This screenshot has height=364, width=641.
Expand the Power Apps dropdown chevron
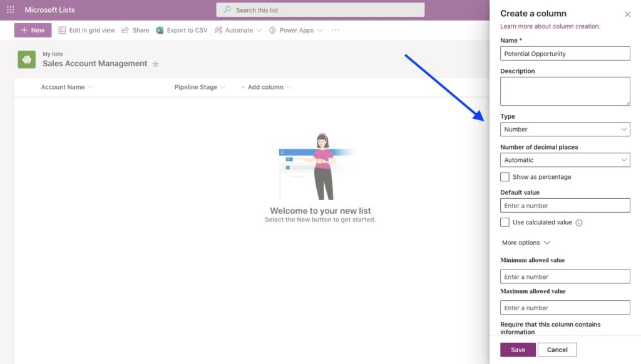coord(320,30)
